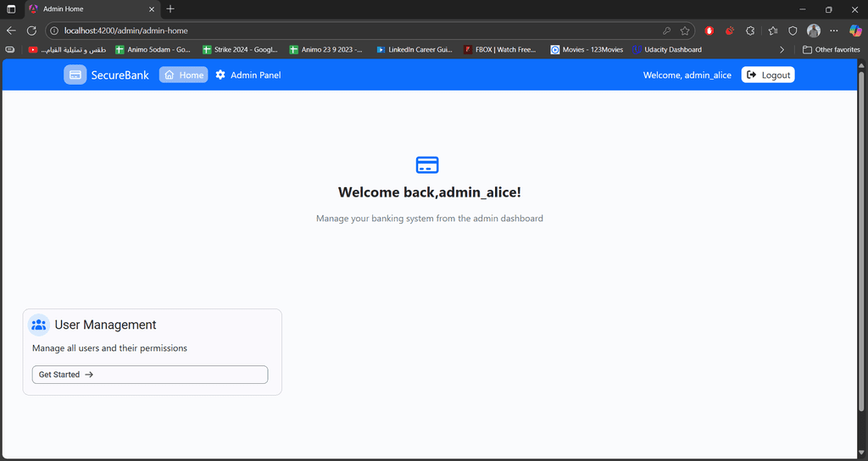Open the favorites list icon in the toolbar
The height and width of the screenshot is (461, 868).
[x=773, y=31]
